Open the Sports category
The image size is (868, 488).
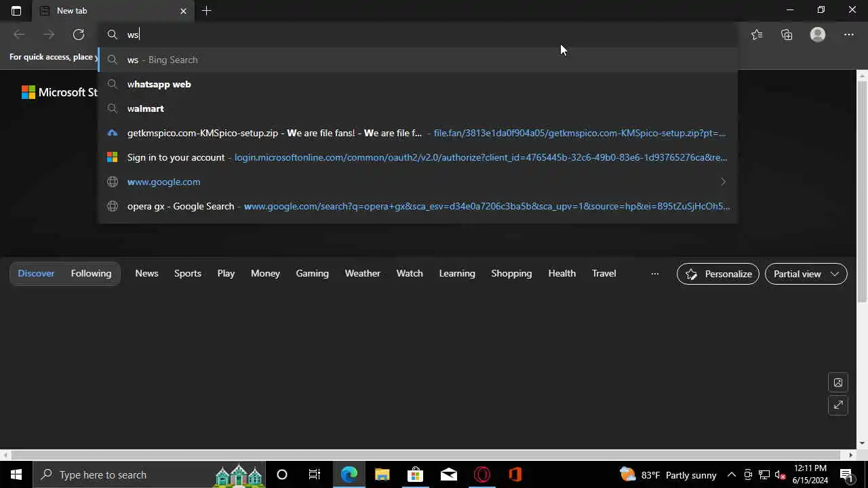[188, 273]
